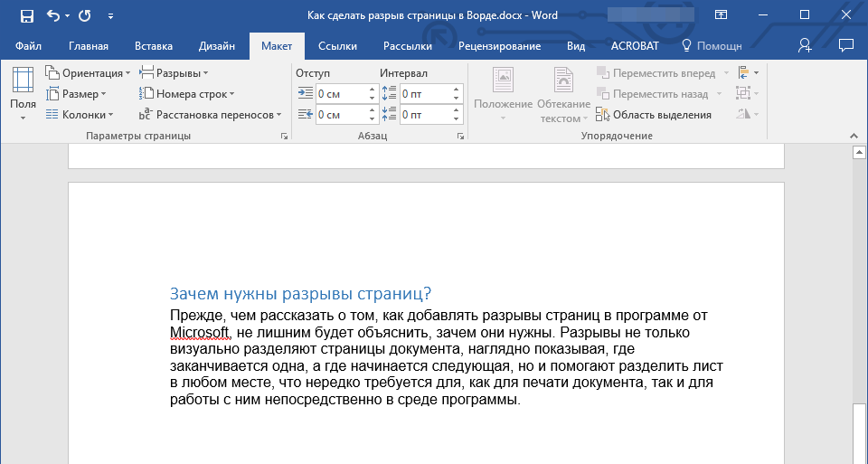Click the share person icon
The image size is (868, 464).
[x=805, y=45]
